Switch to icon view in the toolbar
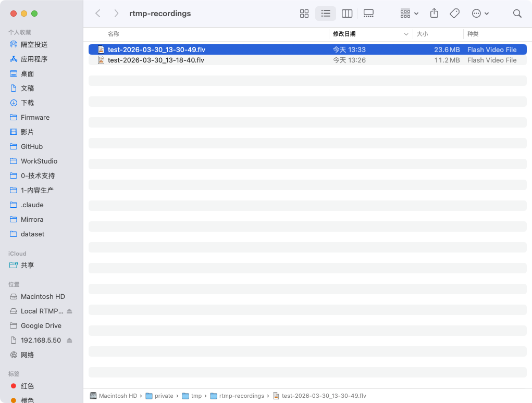532x403 pixels. (304, 14)
